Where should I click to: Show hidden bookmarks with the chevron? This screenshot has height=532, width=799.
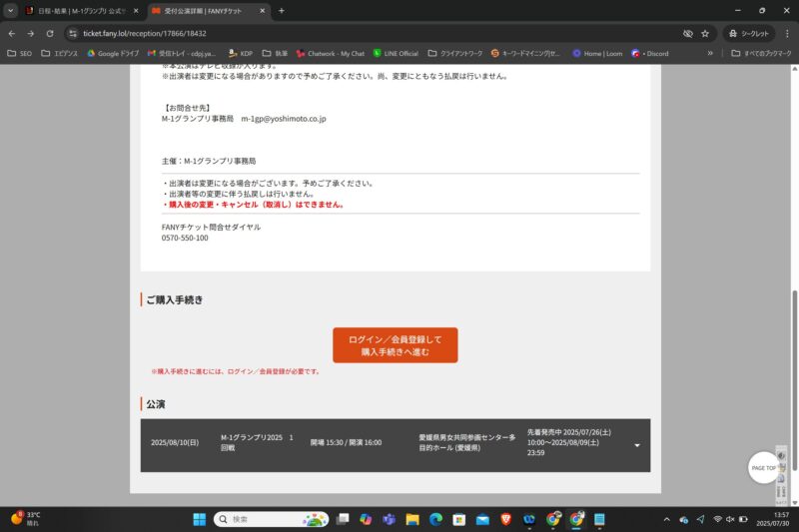click(710, 53)
